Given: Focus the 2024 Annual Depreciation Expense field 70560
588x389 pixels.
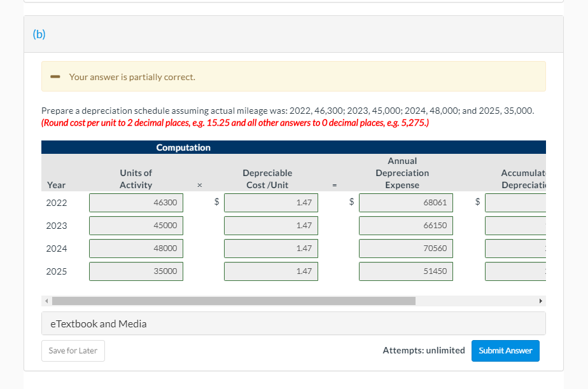Looking at the screenshot, I should click(406, 249).
